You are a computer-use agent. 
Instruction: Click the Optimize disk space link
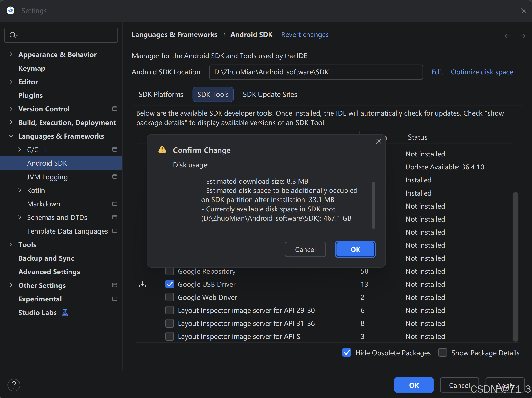482,72
